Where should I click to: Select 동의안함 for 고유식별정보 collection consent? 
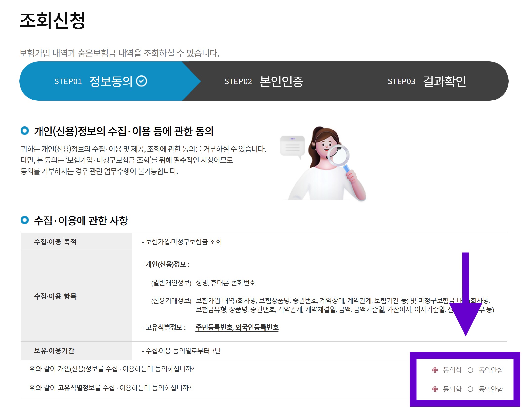point(470,389)
